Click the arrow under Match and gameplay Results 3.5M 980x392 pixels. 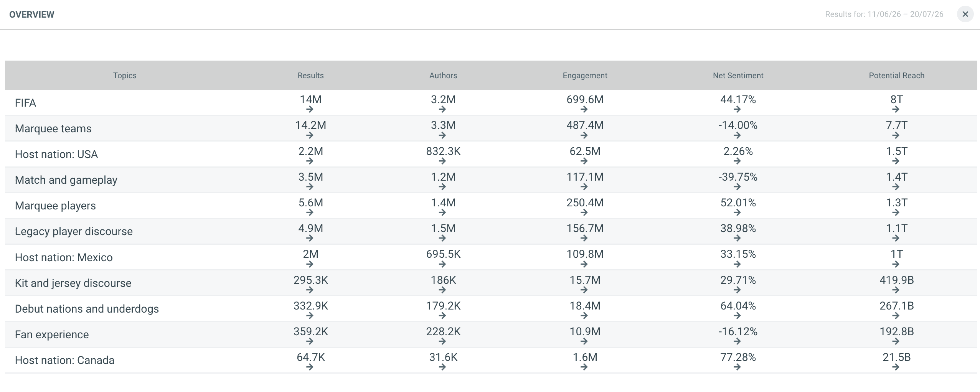(x=310, y=187)
